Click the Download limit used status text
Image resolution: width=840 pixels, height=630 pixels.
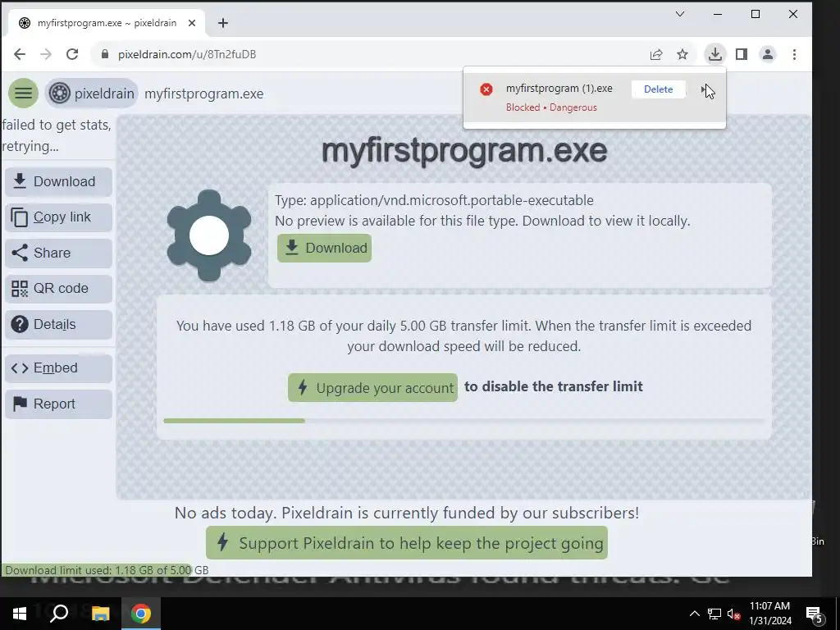[107, 570]
